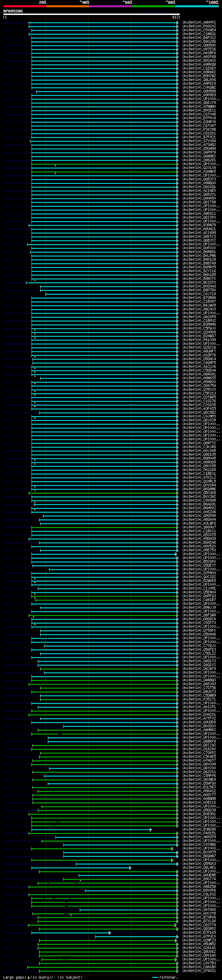Select the UniRef100_C5P213 label
Screen dimensions: 222x980
[199, 394]
